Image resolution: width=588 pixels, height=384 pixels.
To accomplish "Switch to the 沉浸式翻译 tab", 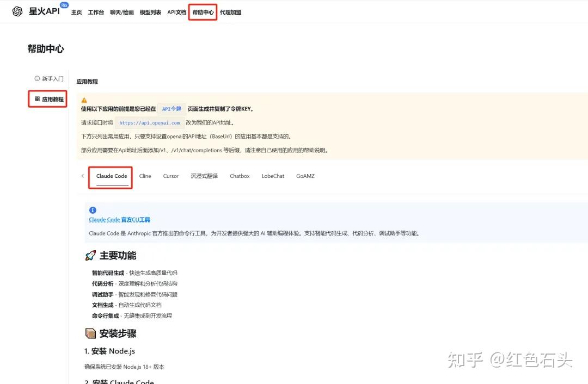I will [204, 176].
